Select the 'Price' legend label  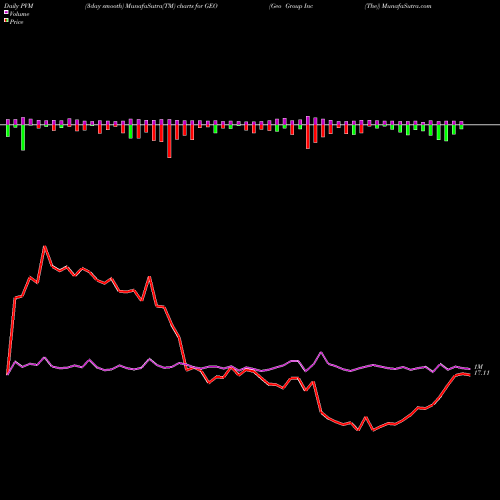16,22
